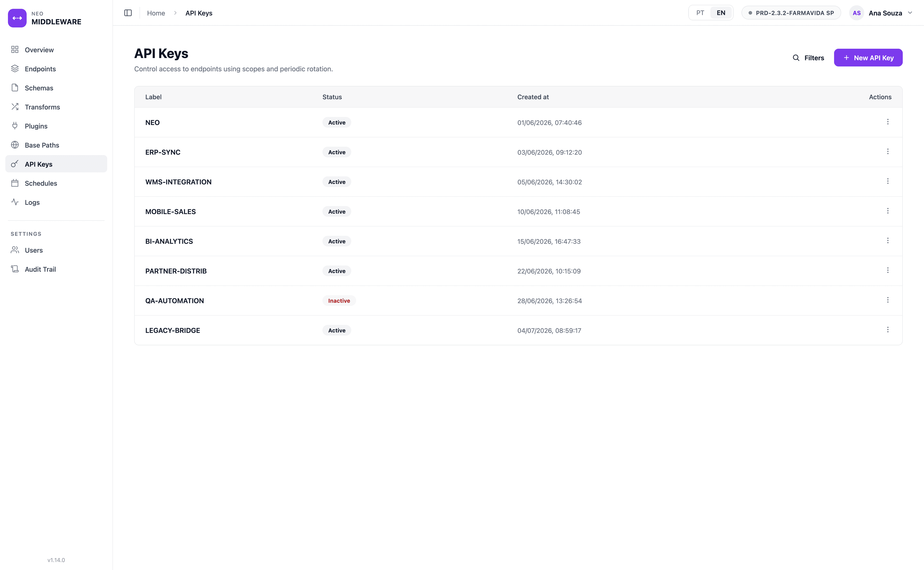Screen dimensions: 924x570
Task: Click the Endpoints layers icon
Action: (x=15, y=69)
